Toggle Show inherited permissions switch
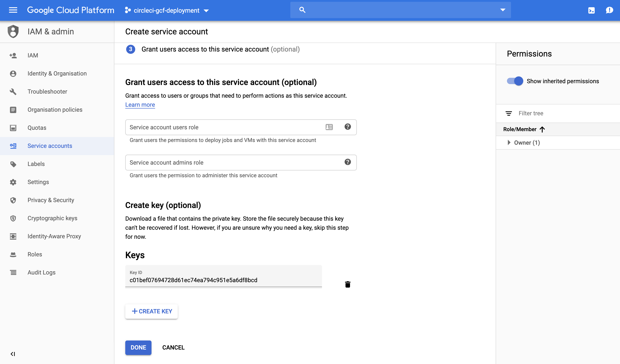 click(x=515, y=81)
